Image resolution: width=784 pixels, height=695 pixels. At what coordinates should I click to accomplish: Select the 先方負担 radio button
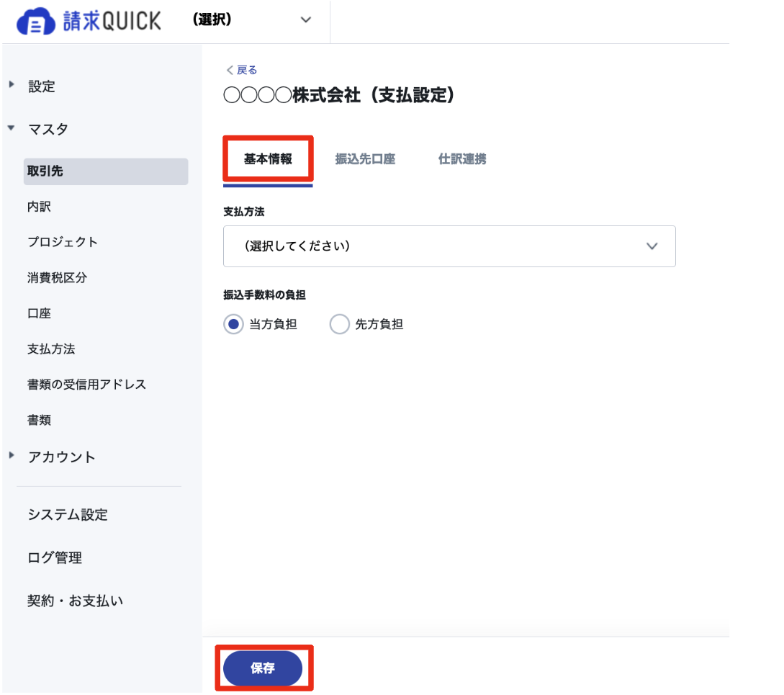point(340,324)
